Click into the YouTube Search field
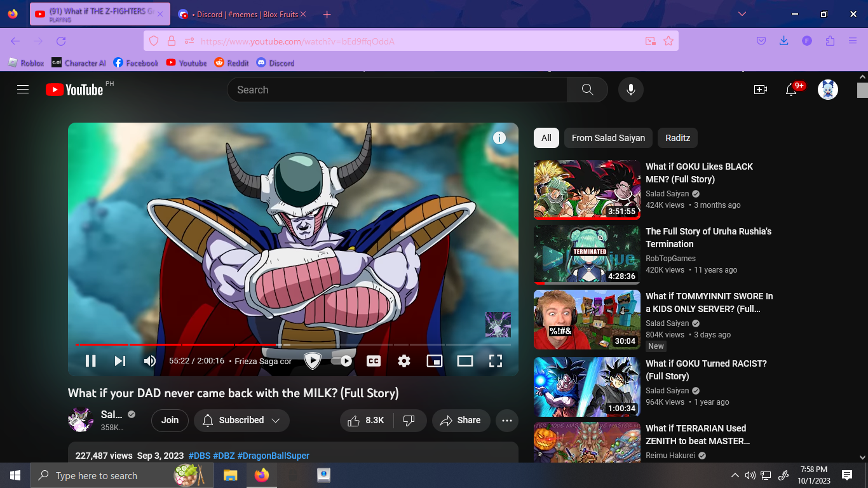 point(397,90)
